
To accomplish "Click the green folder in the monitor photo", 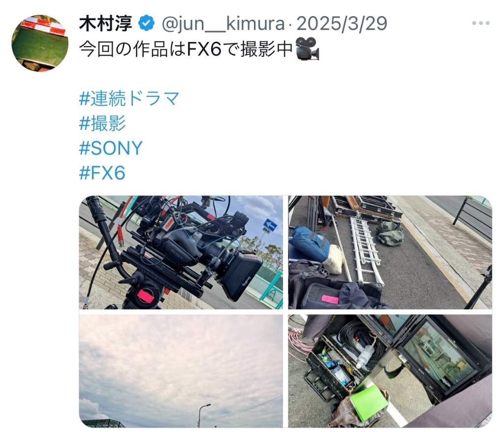I will pos(366,403).
